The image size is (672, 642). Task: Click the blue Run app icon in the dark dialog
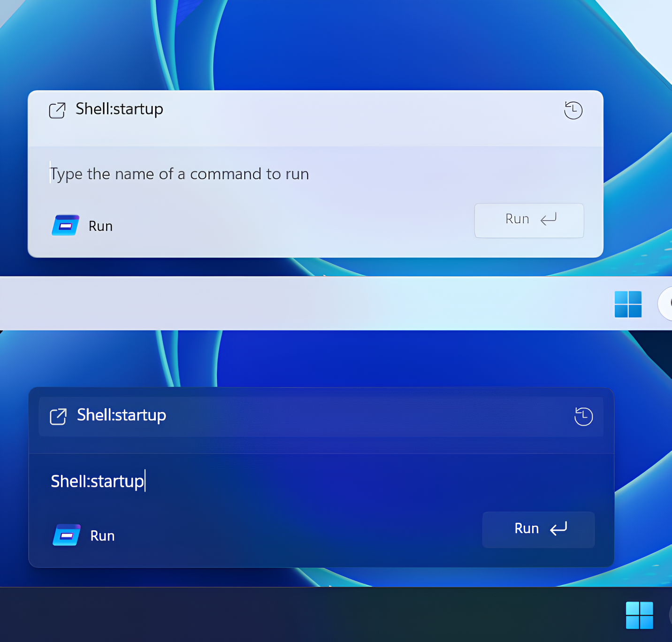(67, 535)
